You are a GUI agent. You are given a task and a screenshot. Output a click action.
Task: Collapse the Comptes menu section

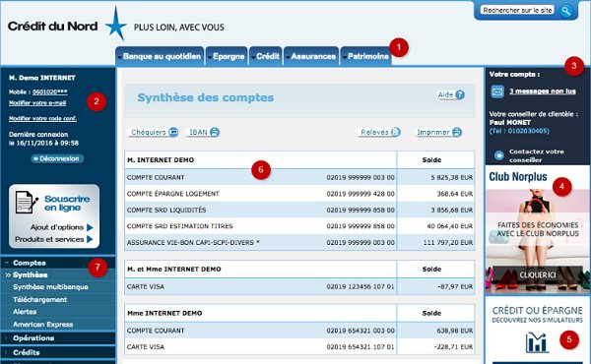[58, 263]
